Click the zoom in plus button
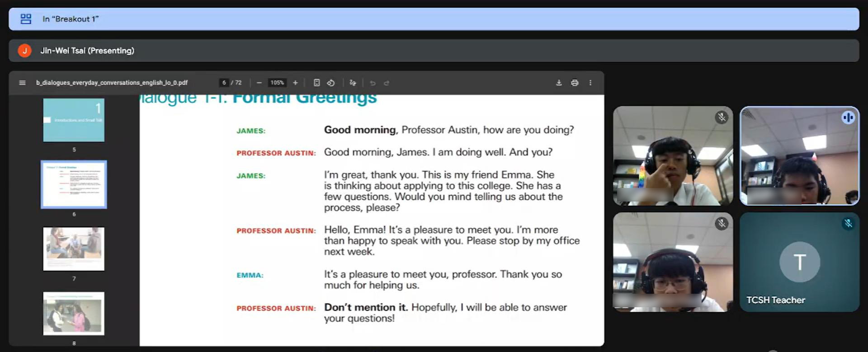Image resolution: width=868 pixels, height=352 pixels. (x=295, y=83)
